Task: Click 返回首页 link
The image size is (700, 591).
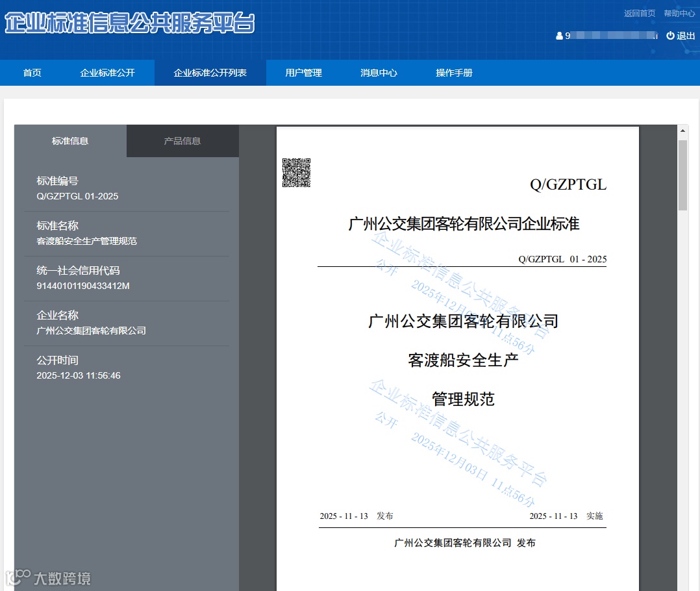Action: pyautogui.click(x=640, y=14)
